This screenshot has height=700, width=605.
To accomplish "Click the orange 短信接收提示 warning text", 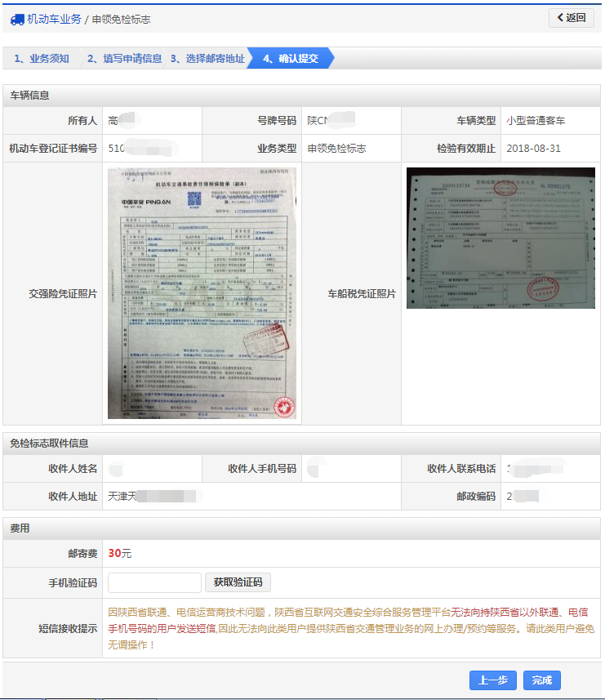I will (x=351, y=628).
